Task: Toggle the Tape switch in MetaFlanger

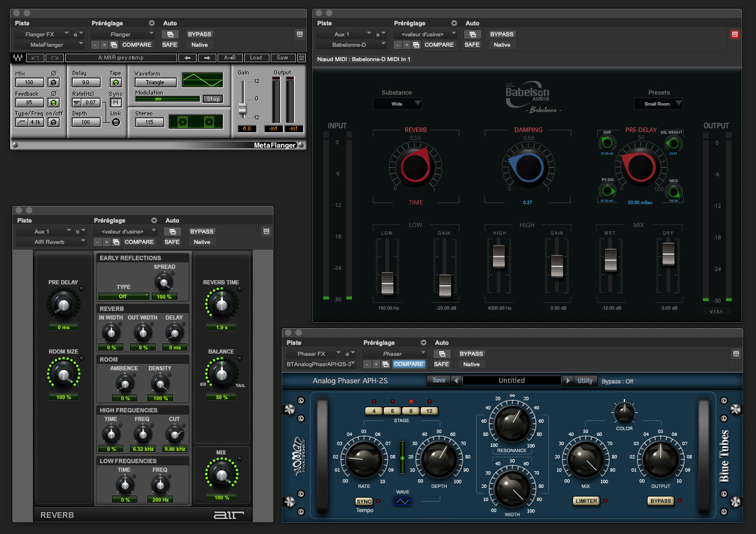Action: tap(116, 82)
